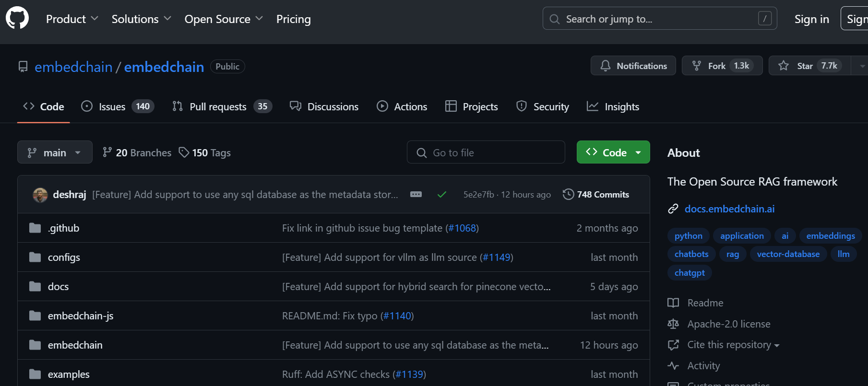Click the Search or jump to field
This screenshot has height=386, width=868.
pyautogui.click(x=660, y=18)
